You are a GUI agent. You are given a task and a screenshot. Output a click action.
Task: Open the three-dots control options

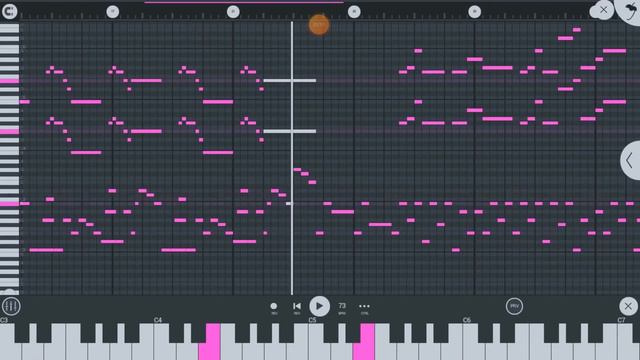tap(364, 307)
